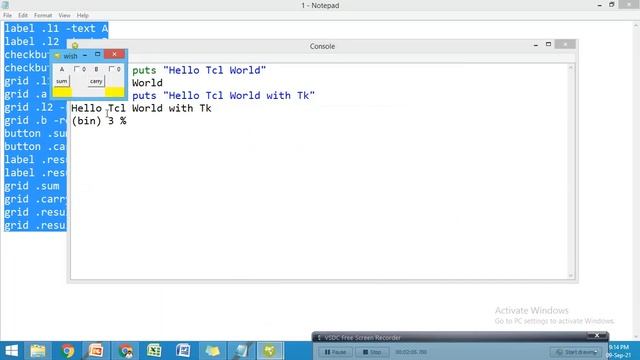This screenshot has width=640, height=360.
Task: Launch the first Chrome taskbar icon
Action: click(67, 351)
